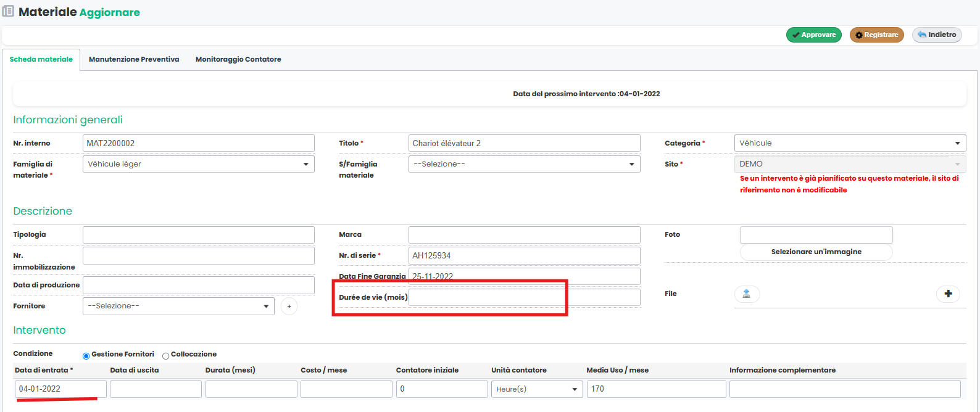Click the Data del prossimo intervento text
The height and width of the screenshot is (412, 980).
tap(586, 94)
